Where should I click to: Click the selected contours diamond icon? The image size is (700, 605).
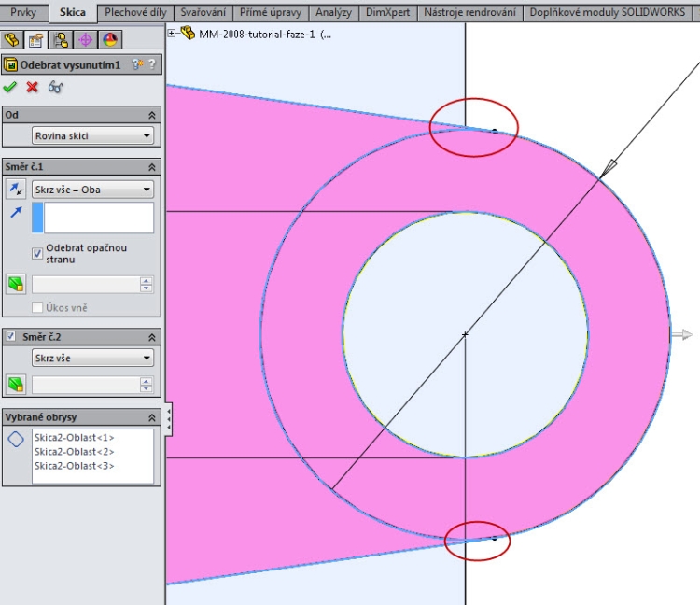[x=16, y=439]
